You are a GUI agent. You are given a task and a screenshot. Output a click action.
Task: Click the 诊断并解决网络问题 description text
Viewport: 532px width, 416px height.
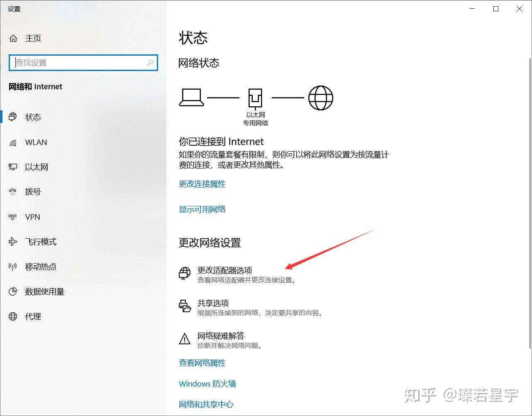[230, 345]
